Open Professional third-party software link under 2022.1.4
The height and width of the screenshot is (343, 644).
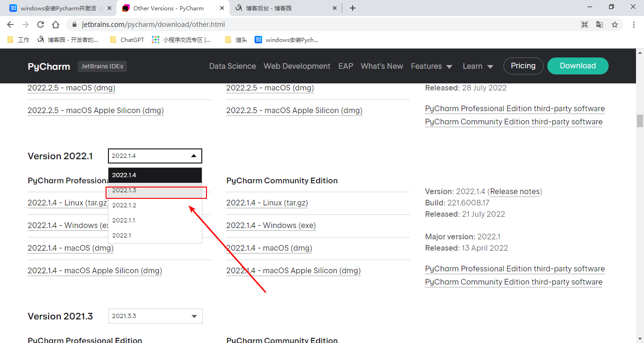[x=515, y=269]
